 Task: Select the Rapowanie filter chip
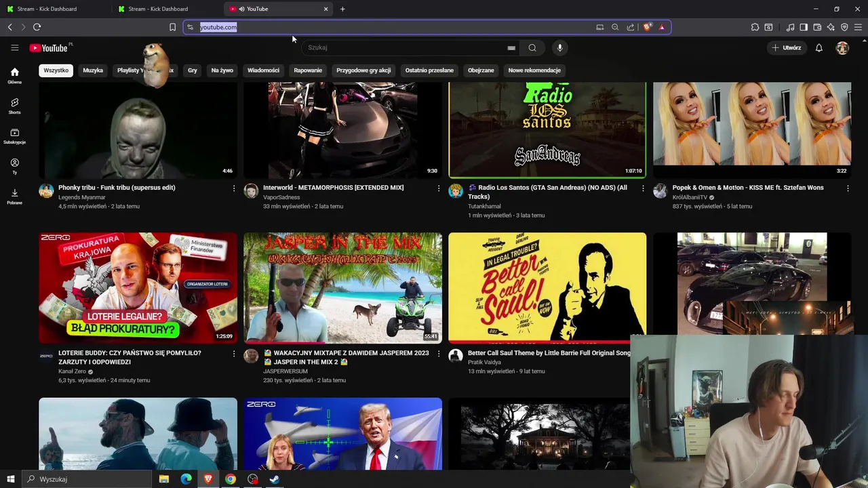coord(308,70)
